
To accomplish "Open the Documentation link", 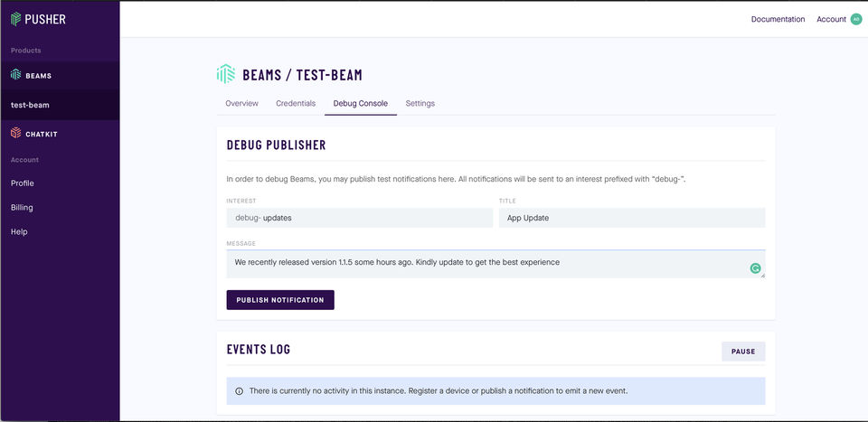I will [778, 19].
